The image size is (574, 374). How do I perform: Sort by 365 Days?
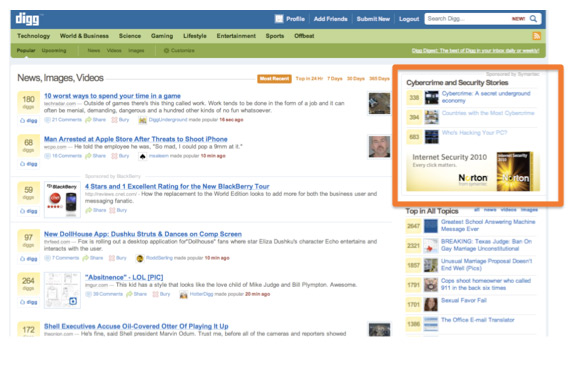pos(379,79)
